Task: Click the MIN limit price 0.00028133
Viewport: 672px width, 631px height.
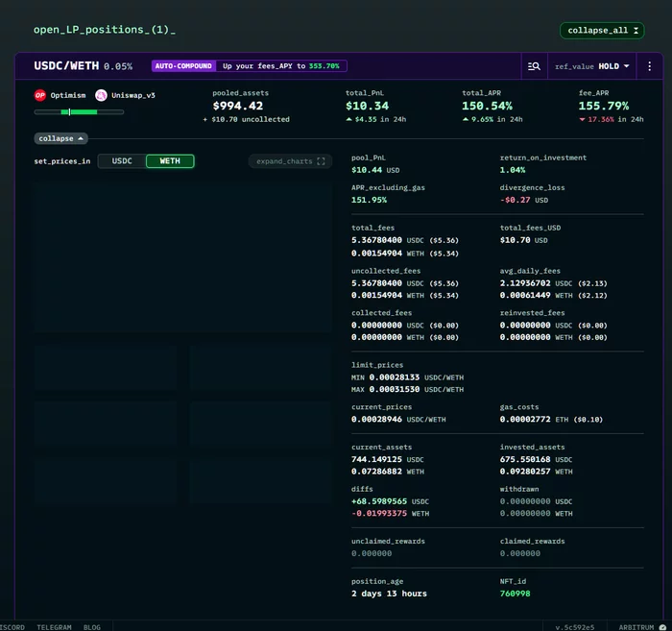Action: (395, 377)
